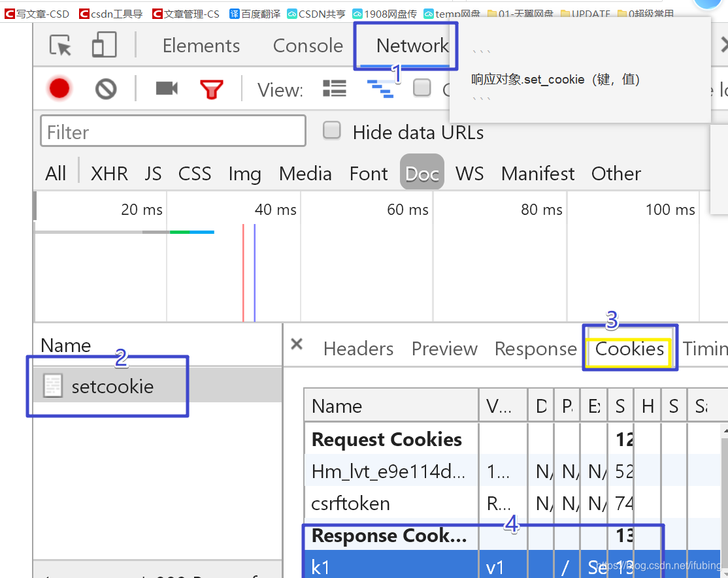Sort cookies table by Value column

503,406
